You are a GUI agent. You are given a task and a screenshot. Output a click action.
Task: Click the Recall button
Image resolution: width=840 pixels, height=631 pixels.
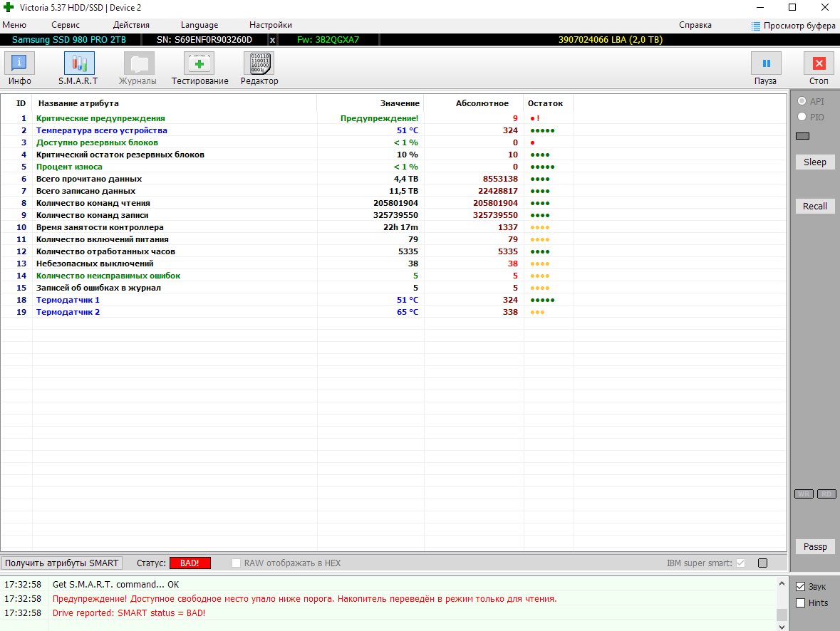(815, 207)
